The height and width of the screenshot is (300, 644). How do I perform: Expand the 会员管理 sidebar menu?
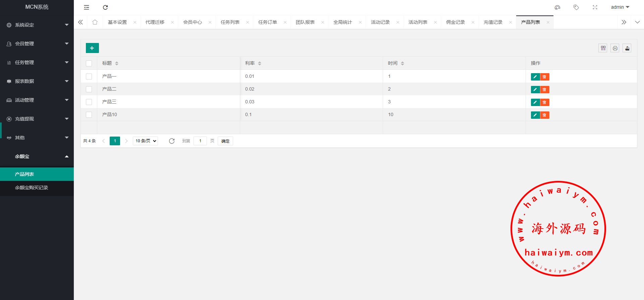click(x=37, y=44)
